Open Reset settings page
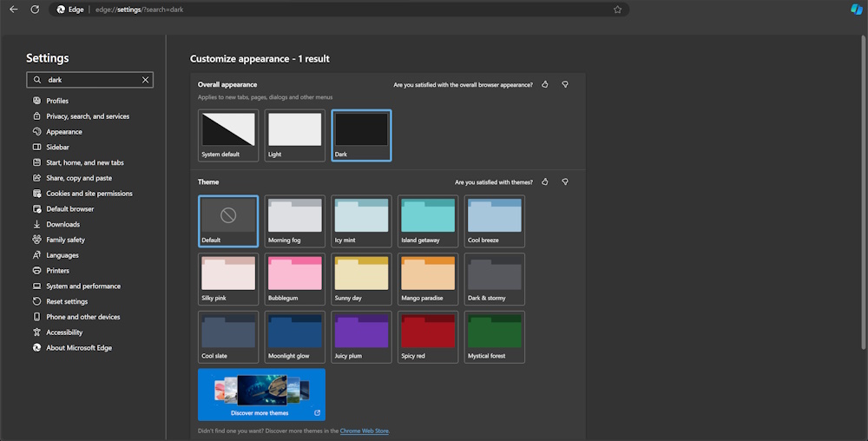 coord(60,301)
